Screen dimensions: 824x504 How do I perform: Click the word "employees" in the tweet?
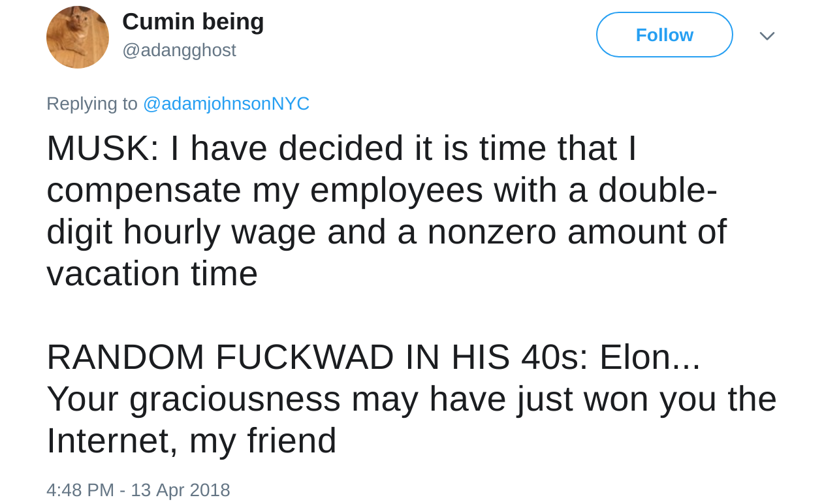pos(396,190)
